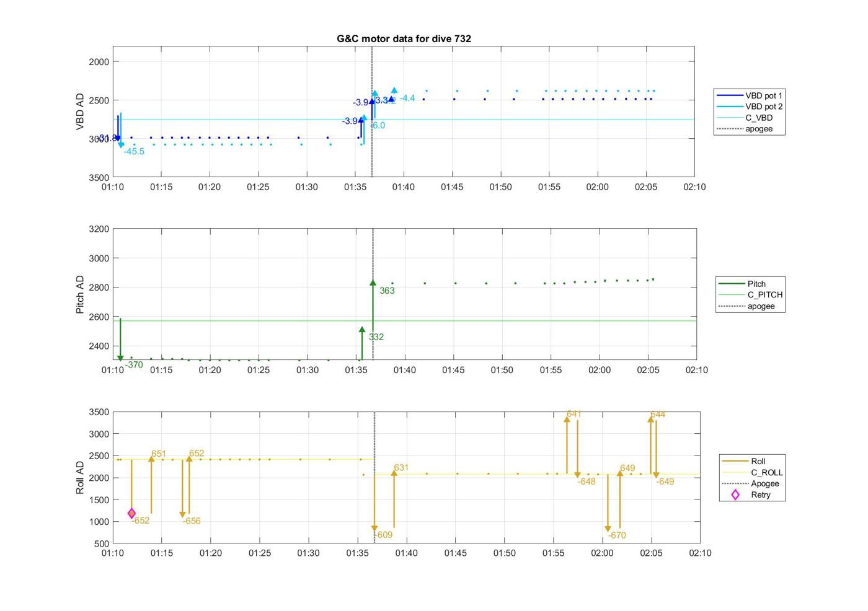Screen dimensions: 868x611
Task: Click the '-370' pitch data label
Action: click(134, 365)
